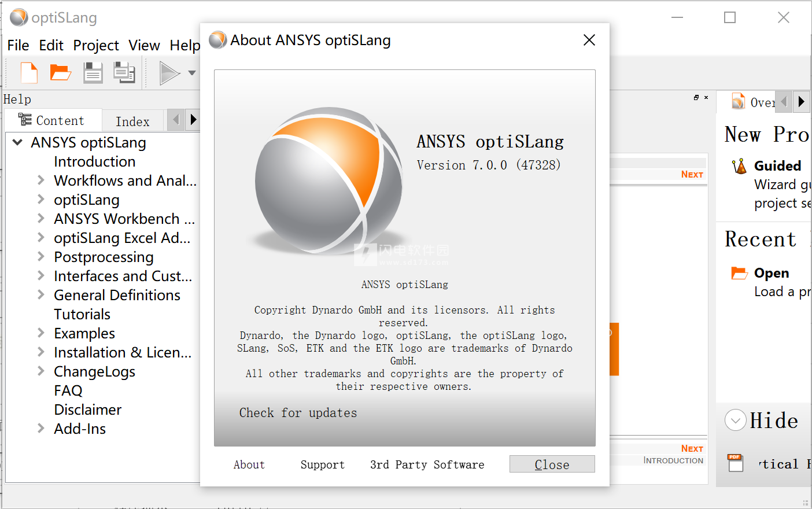Switch to the Content tab
812x509 pixels.
[x=53, y=120]
